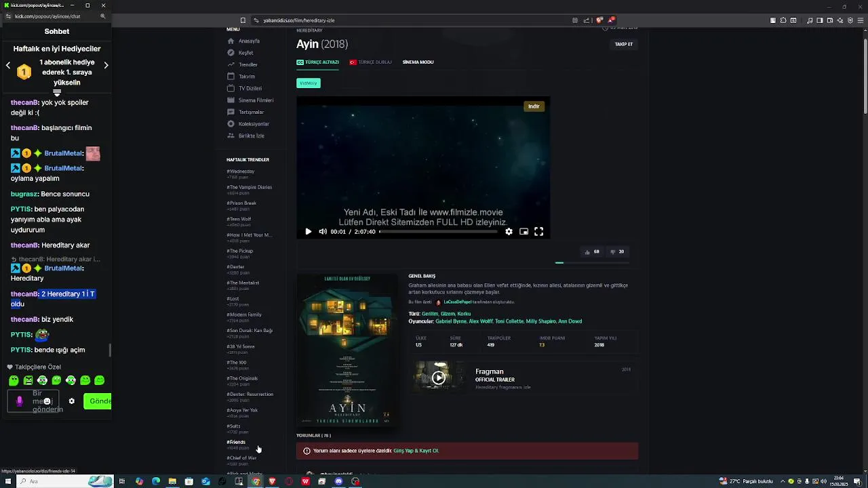Open the #Dexter trending link
Viewport: 868px width, 488px height.
click(x=235, y=267)
